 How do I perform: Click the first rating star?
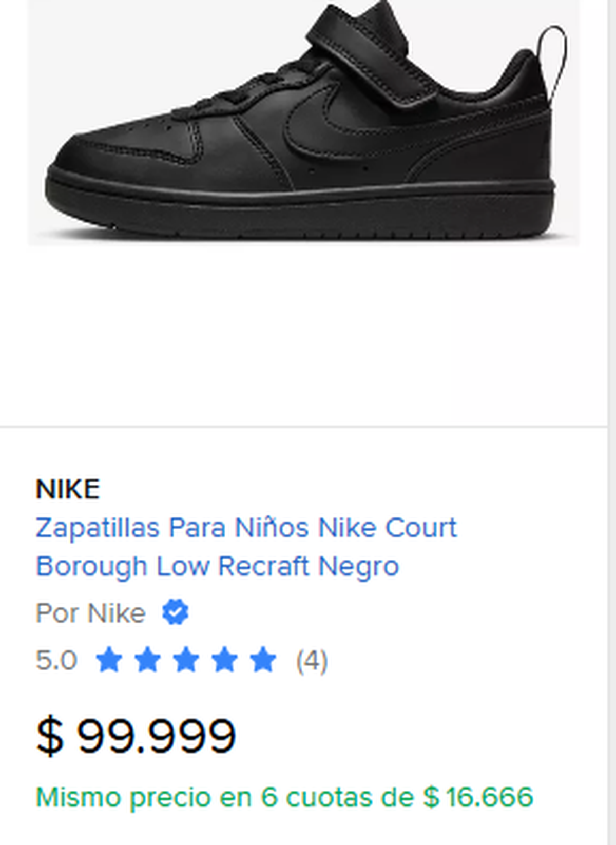[x=109, y=660]
